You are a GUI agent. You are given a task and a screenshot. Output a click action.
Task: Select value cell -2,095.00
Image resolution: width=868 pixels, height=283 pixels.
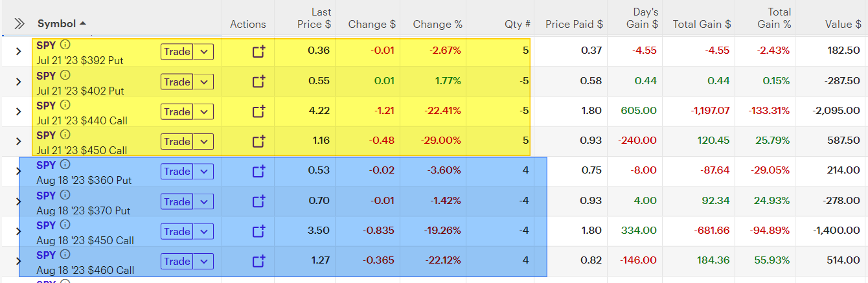[836, 111]
